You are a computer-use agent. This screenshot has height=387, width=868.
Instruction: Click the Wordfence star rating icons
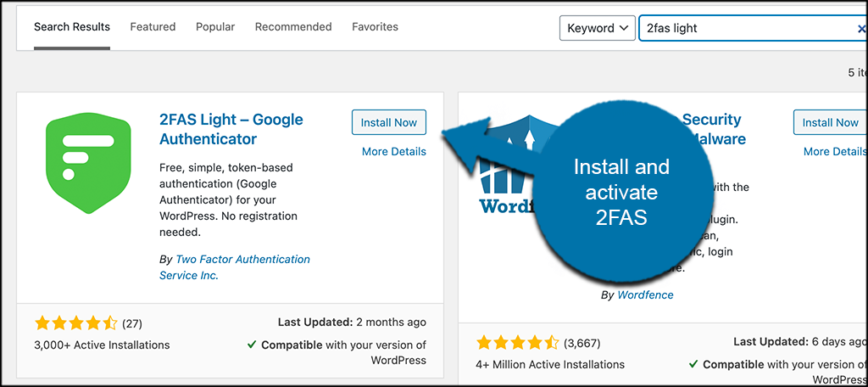tap(517, 343)
